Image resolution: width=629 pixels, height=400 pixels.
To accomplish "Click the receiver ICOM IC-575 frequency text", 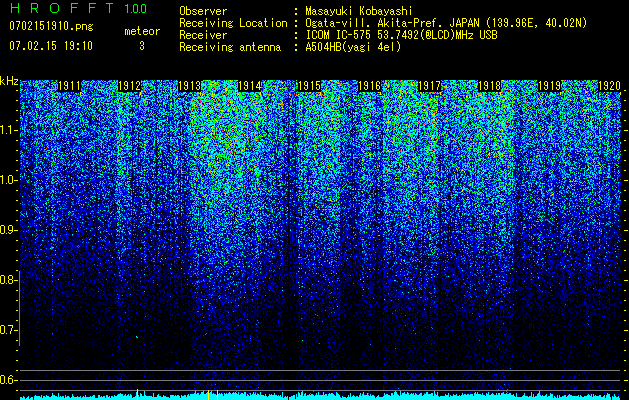I will 401,35.
